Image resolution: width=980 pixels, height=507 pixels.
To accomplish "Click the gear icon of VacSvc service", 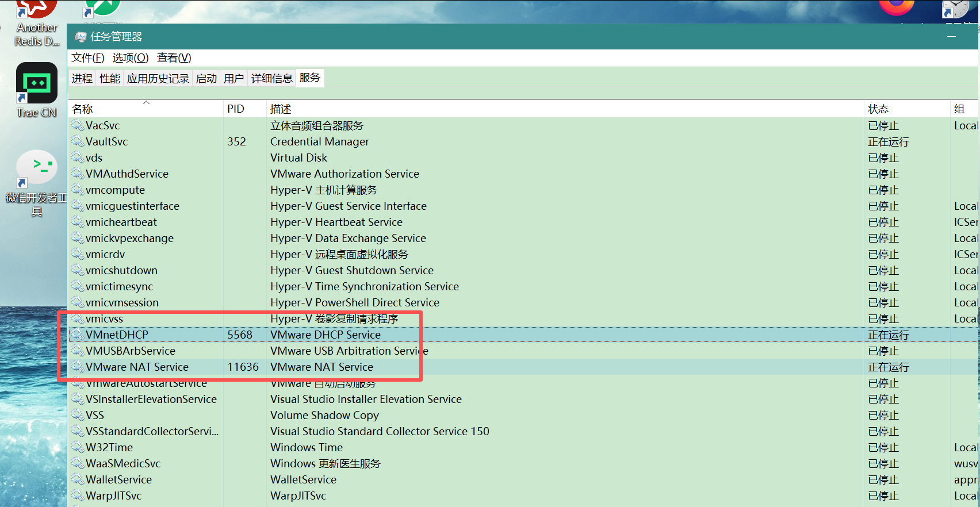I will 78,125.
